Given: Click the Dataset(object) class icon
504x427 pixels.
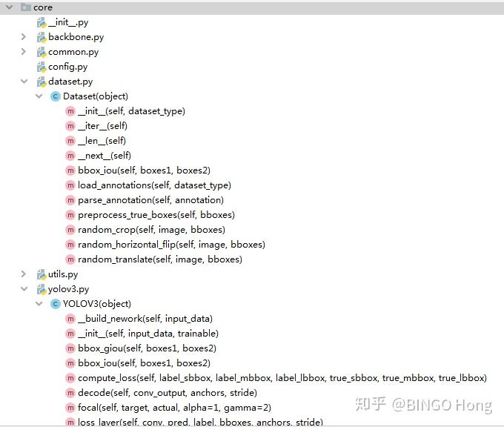Looking at the screenshot, I should click(x=56, y=96).
